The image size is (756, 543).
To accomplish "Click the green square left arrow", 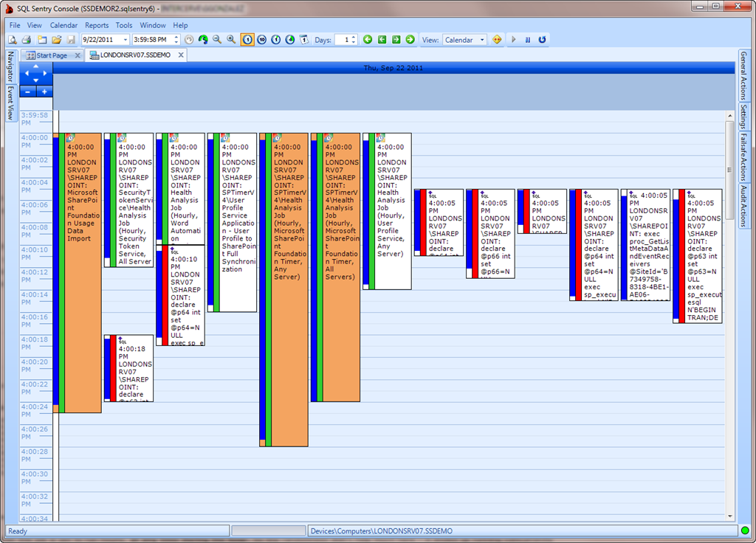I will click(x=382, y=40).
